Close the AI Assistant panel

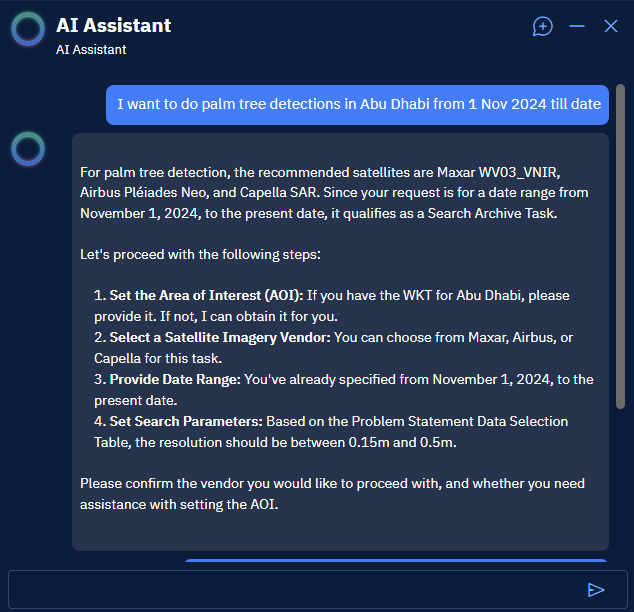611,27
